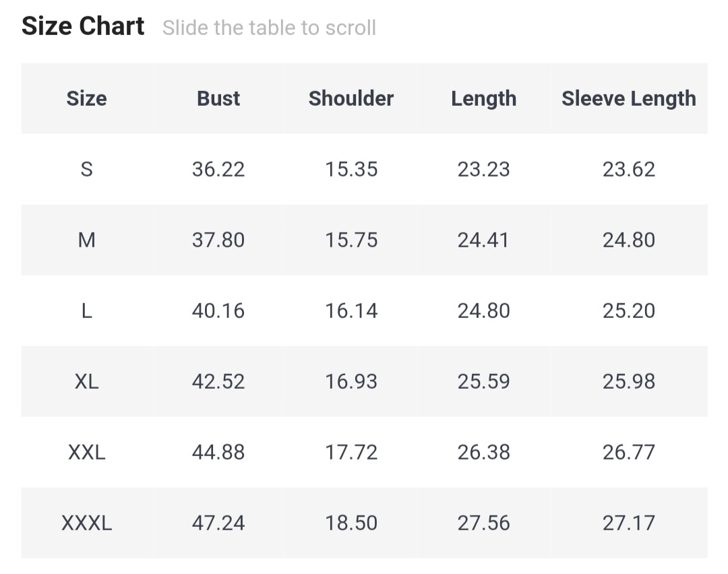The width and height of the screenshot is (728, 574).
Task: Select sleeve length value 25.20
Action: tap(628, 311)
